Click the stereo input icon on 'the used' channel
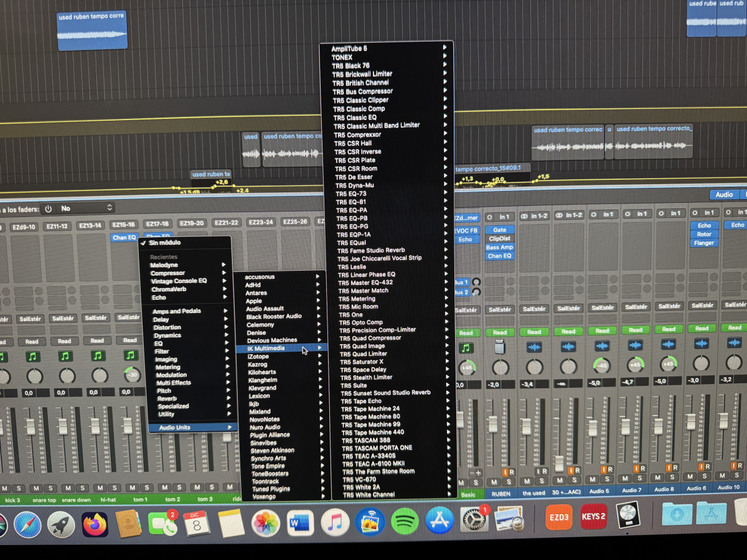The height and width of the screenshot is (560, 747). 525,216
